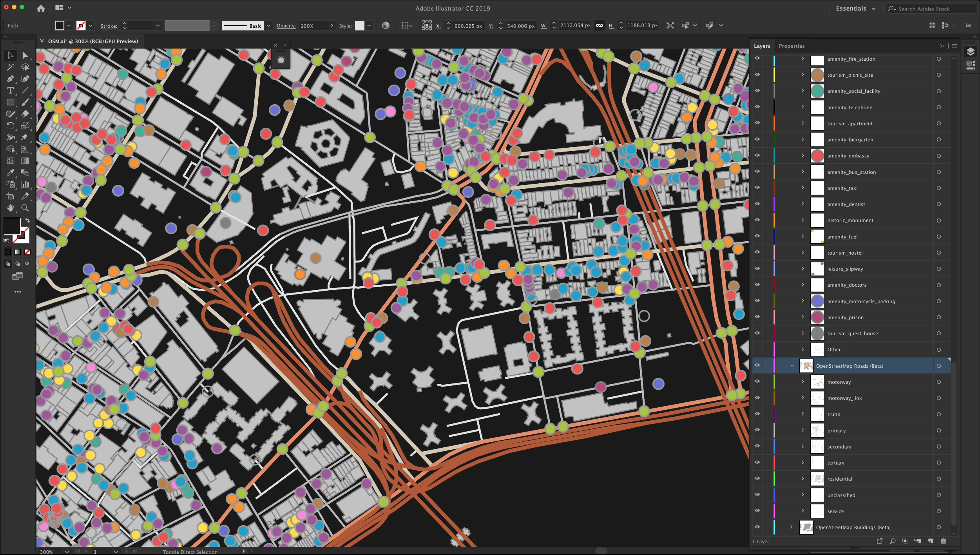The width and height of the screenshot is (980, 555).
Task: Click the Stroke label link
Action: (109, 26)
